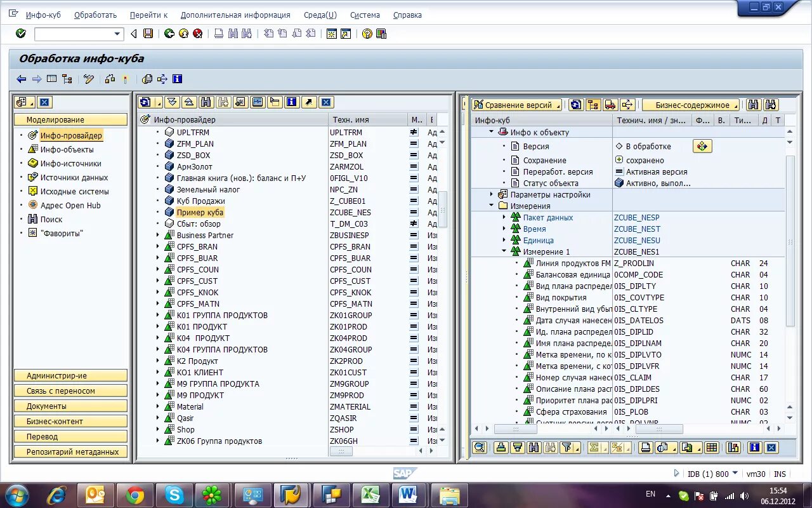The image size is (812, 508).
Task: Click the version status button next to В обработке
Action: point(702,146)
